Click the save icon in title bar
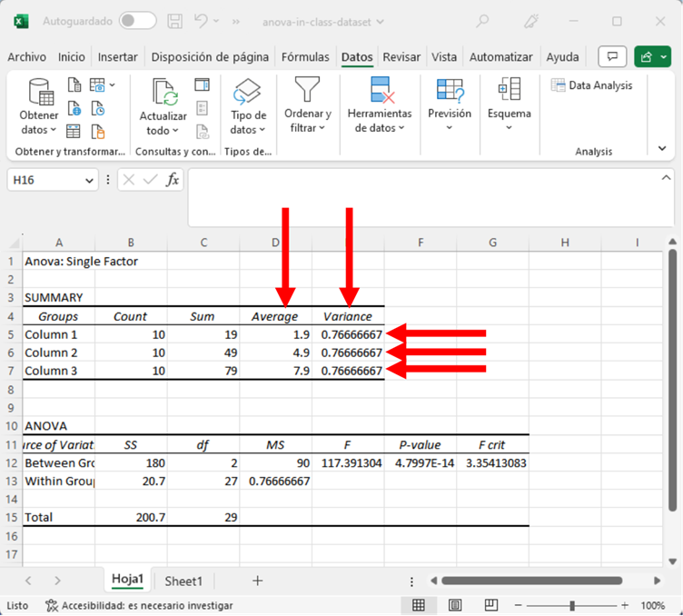This screenshot has width=683, height=616. [x=177, y=21]
